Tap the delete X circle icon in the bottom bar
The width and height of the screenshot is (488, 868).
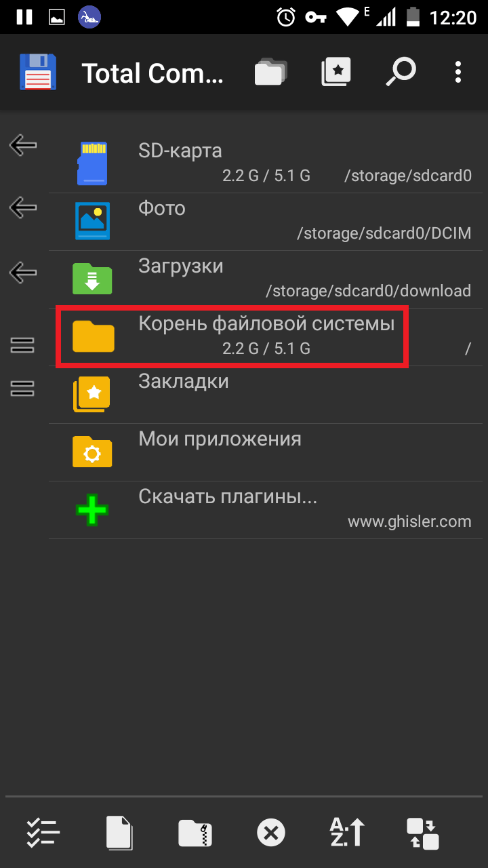click(x=271, y=833)
